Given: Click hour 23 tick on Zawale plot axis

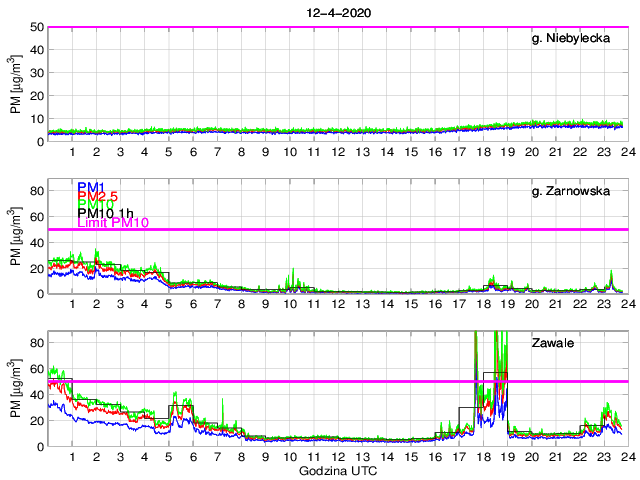Looking at the screenshot, I should click(603, 455).
